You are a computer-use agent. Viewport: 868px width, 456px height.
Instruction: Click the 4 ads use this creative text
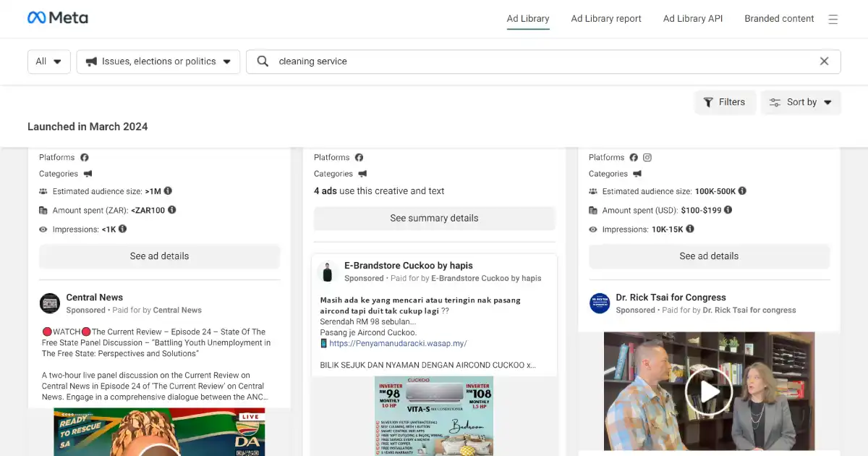click(379, 191)
